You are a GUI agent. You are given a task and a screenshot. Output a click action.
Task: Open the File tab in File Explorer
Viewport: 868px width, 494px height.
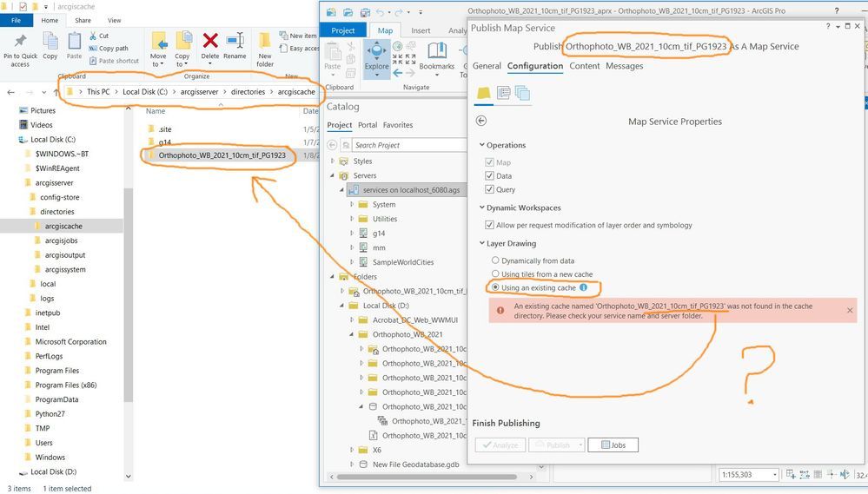coord(16,21)
